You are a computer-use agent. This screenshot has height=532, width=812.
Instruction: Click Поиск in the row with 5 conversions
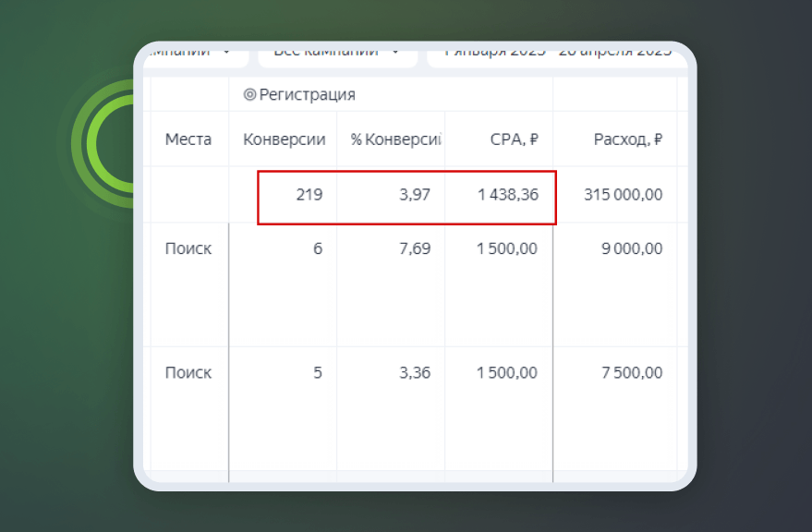click(188, 373)
